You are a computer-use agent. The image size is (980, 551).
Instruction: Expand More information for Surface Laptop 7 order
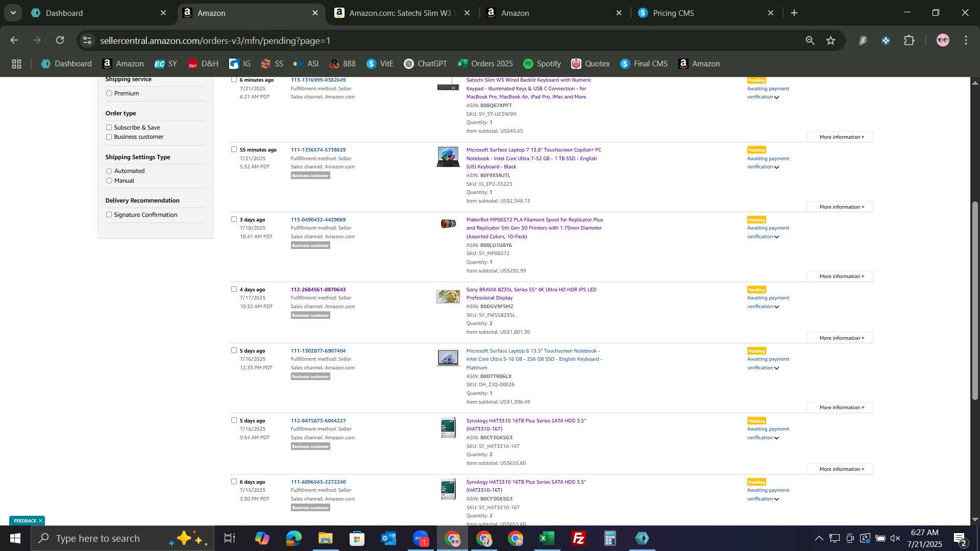tap(840, 207)
